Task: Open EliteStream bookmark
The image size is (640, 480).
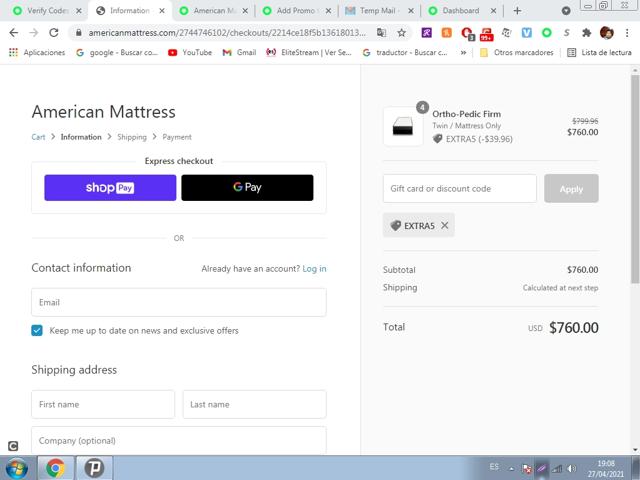Action: (x=309, y=52)
